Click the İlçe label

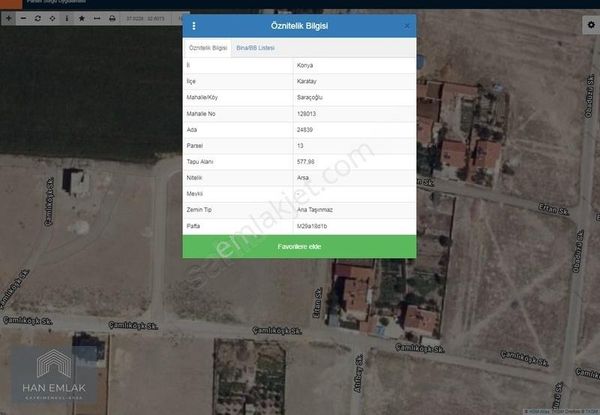191,81
